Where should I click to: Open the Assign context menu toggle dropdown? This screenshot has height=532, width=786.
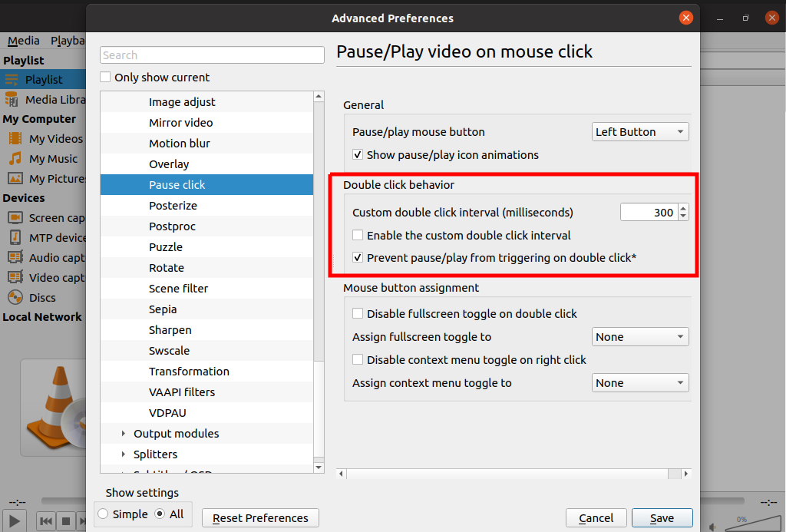(639, 382)
